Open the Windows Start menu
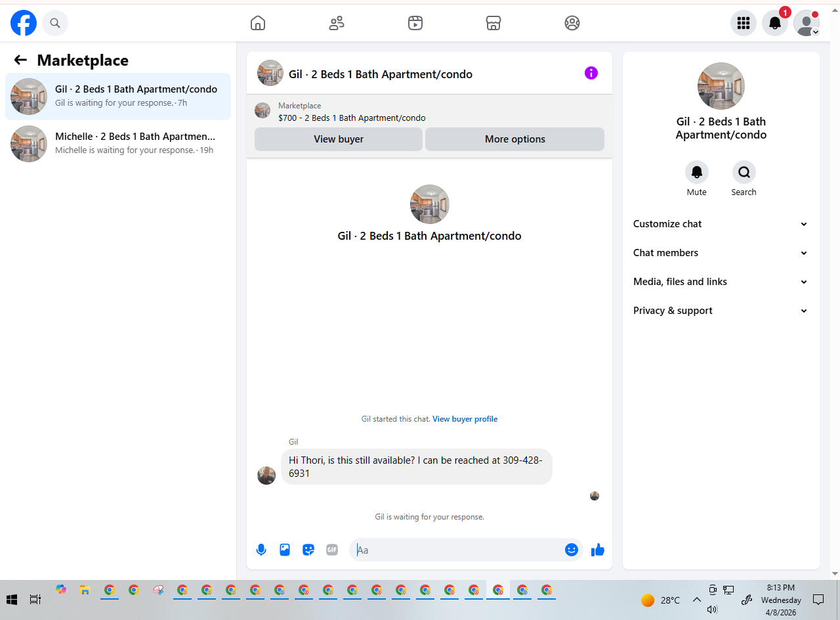Screen dimensions: 840x620 coord(12,600)
